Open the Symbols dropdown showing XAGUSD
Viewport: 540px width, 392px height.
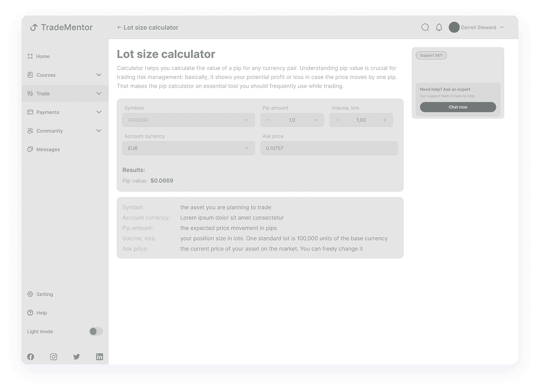point(189,120)
